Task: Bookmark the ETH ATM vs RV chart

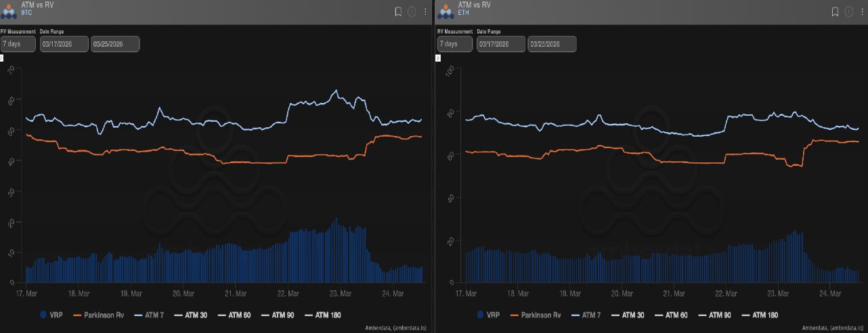Action: 836,12
